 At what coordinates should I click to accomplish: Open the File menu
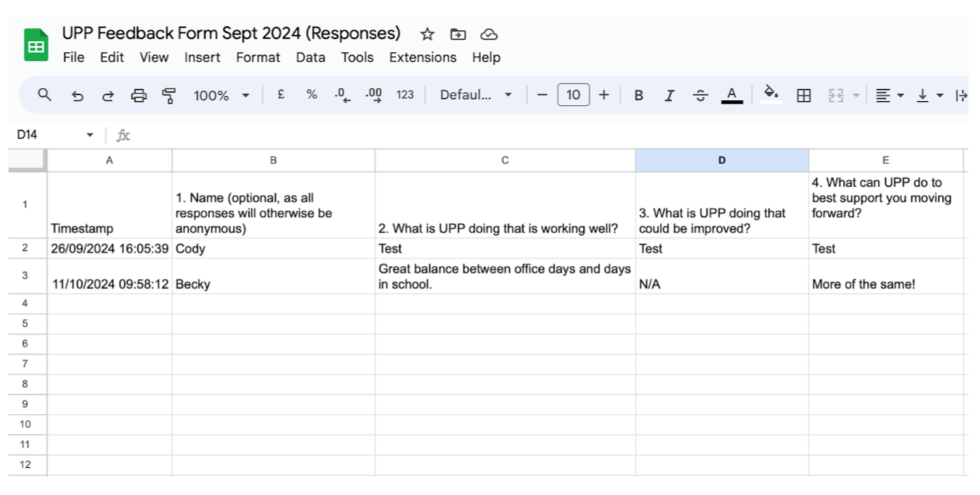[74, 57]
